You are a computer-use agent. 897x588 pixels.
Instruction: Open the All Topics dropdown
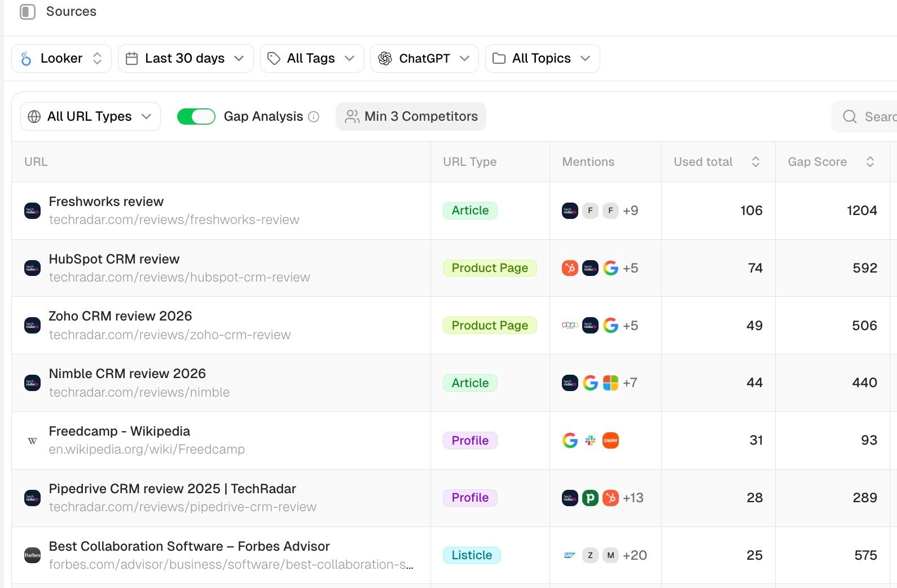pos(542,59)
